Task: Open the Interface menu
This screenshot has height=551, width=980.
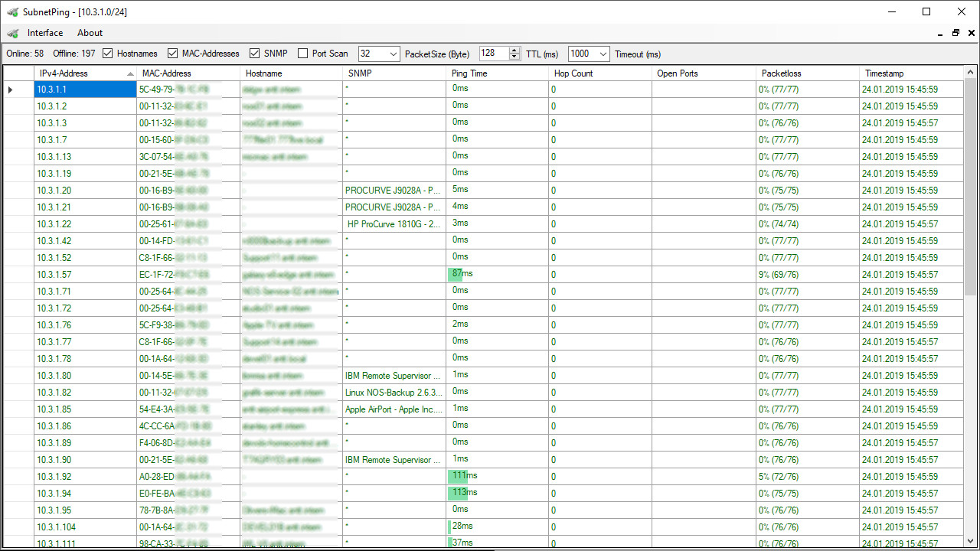Action: click(x=45, y=33)
